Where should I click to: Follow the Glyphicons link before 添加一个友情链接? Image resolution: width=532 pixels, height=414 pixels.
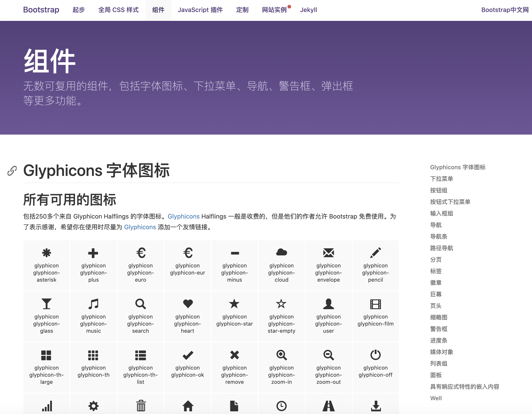click(140, 227)
